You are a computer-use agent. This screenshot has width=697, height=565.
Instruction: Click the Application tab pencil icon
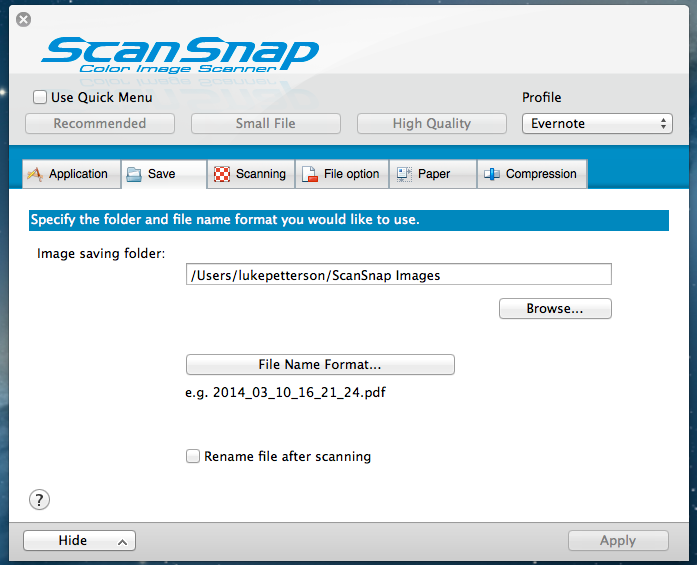[x=35, y=174]
